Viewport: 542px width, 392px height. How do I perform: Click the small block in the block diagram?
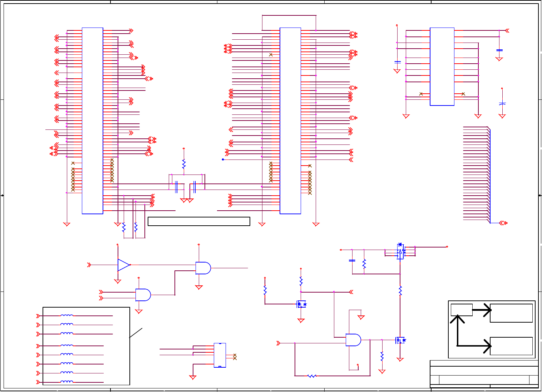point(462,310)
